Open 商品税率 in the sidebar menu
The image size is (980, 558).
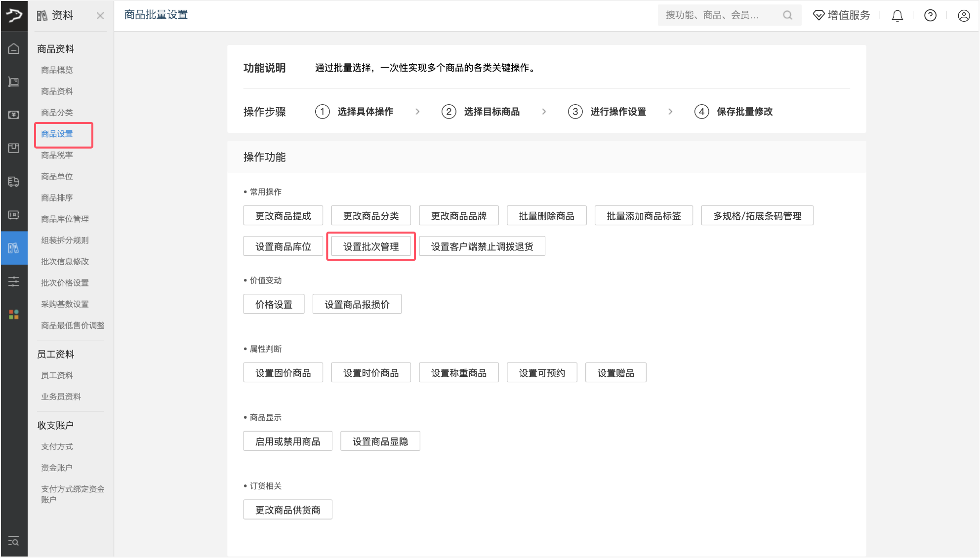(57, 155)
